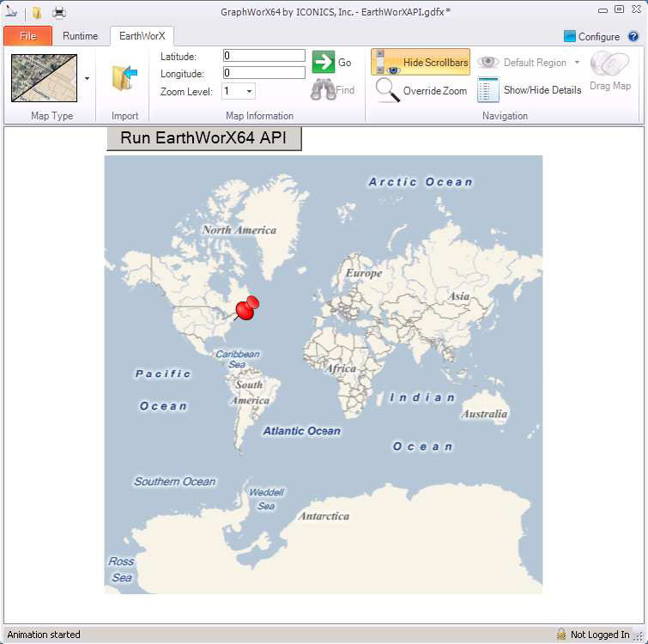Viewport: 648px width, 644px height.
Task: Open the File menu tab
Action: 27,36
